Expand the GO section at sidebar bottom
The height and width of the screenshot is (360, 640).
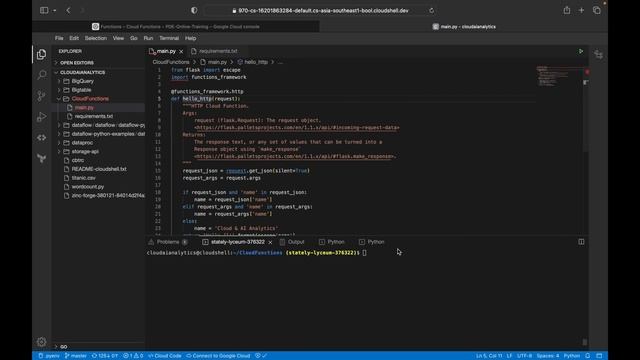pyautogui.click(x=63, y=347)
